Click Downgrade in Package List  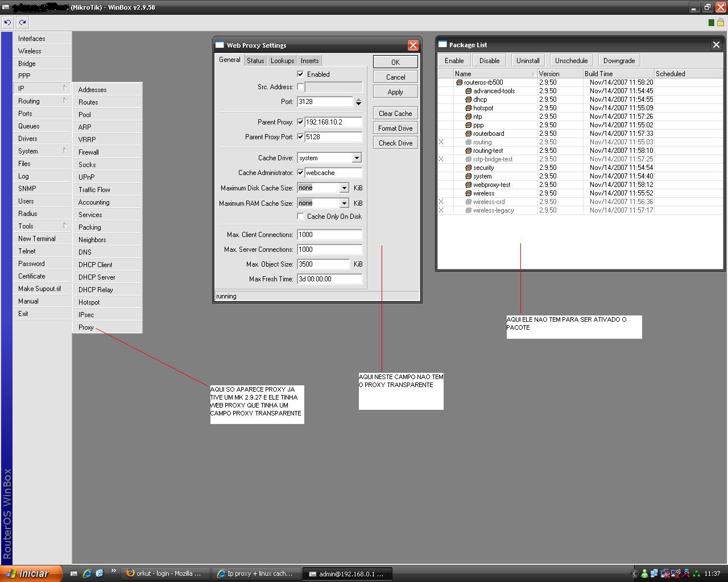tap(619, 61)
